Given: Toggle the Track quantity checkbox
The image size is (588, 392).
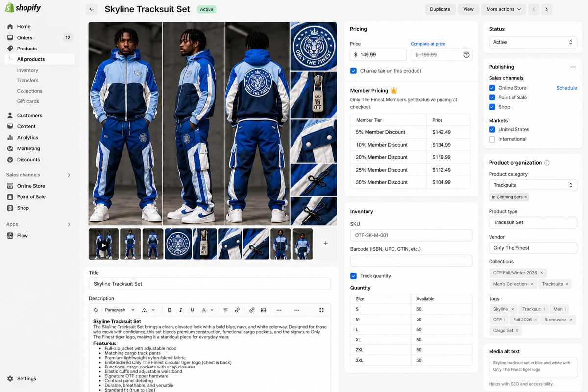Looking at the screenshot, I should (353, 276).
